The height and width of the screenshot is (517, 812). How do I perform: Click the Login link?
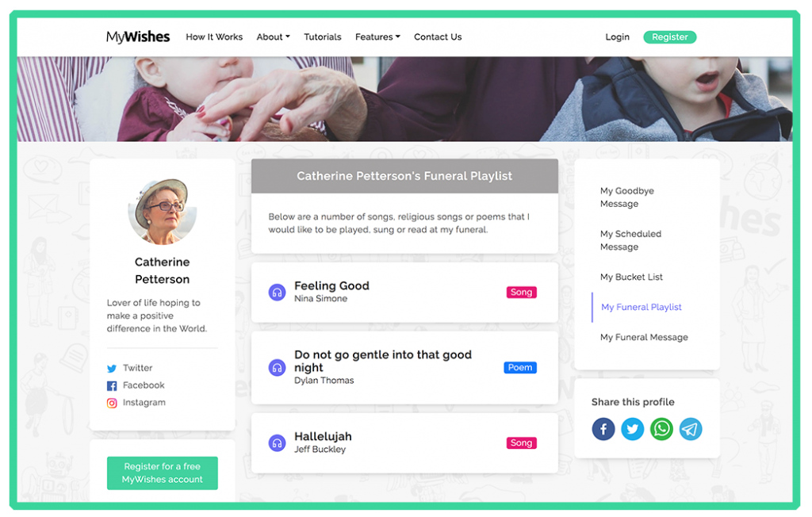(617, 37)
